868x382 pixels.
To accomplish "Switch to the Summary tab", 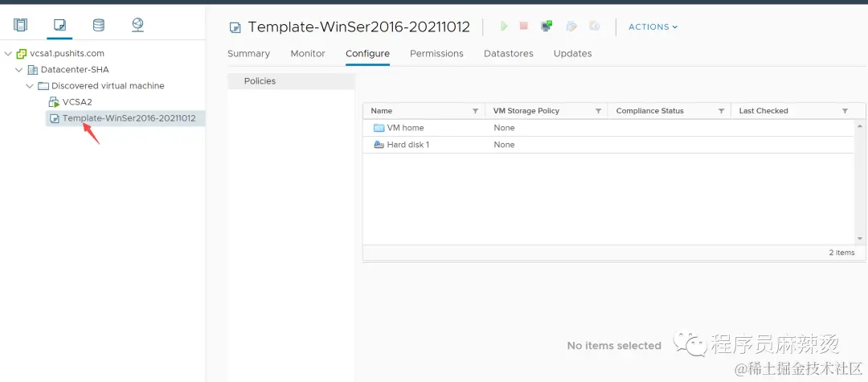I will point(248,54).
